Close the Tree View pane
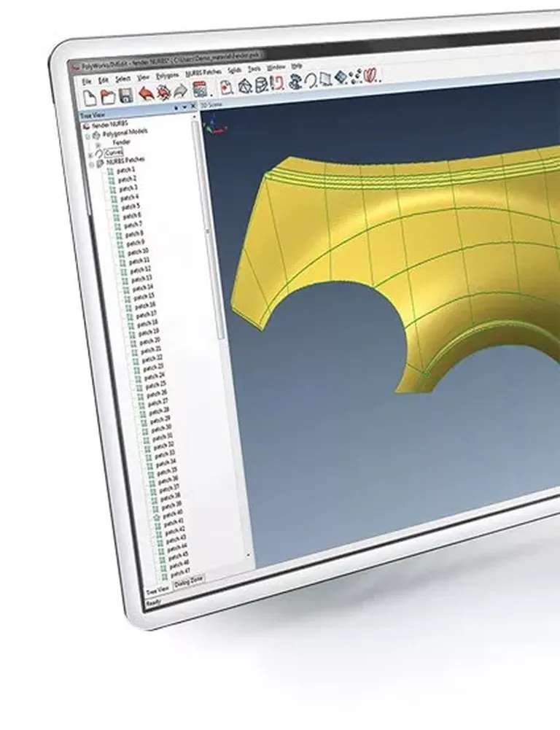 pyautogui.click(x=194, y=106)
